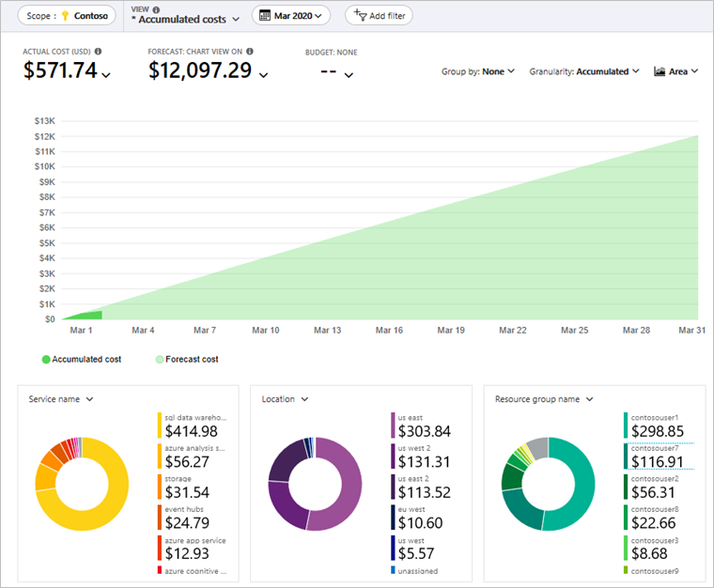Click the Area chart type icon
Image resolution: width=714 pixels, height=588 pixels.
coord(660,71)
